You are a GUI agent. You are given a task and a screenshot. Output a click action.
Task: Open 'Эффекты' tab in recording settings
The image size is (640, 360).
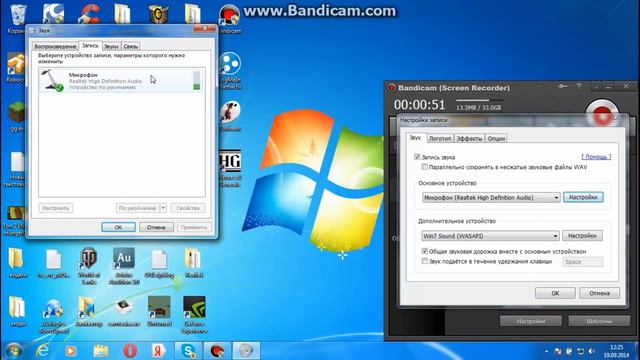point(469,138)
